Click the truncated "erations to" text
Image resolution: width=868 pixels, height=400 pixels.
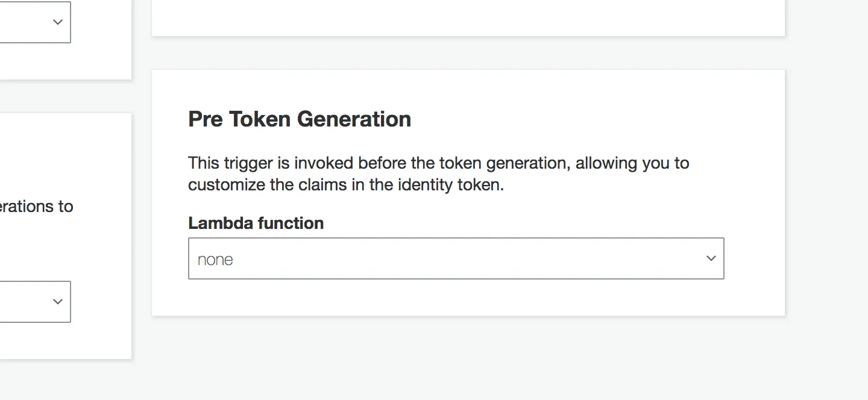pos(36,207)
